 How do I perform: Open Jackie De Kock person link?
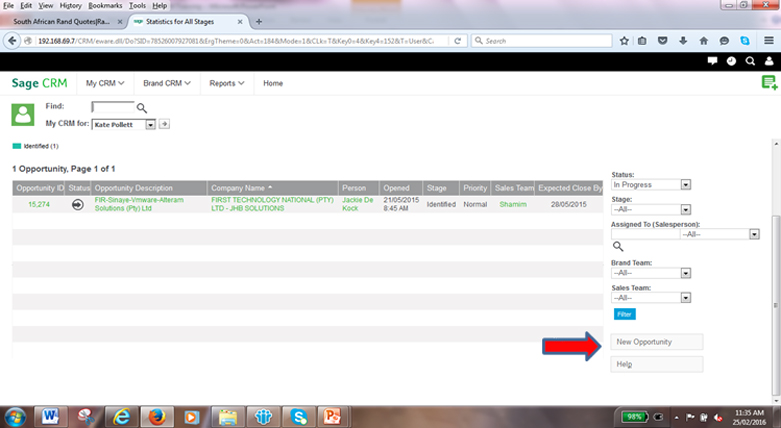coord(358,204)
